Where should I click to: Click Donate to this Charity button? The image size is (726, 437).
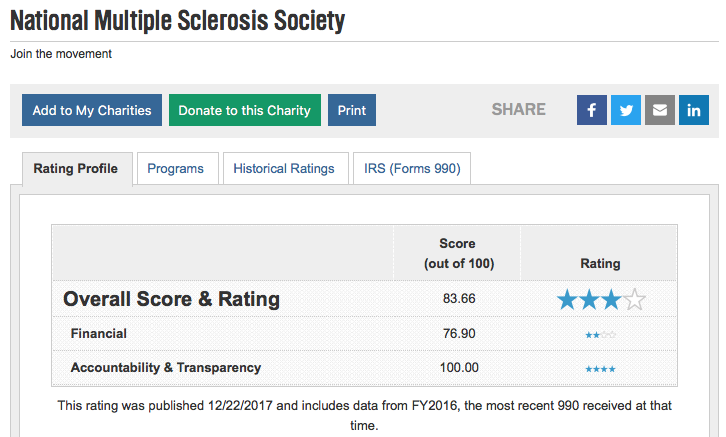point(244,110)
